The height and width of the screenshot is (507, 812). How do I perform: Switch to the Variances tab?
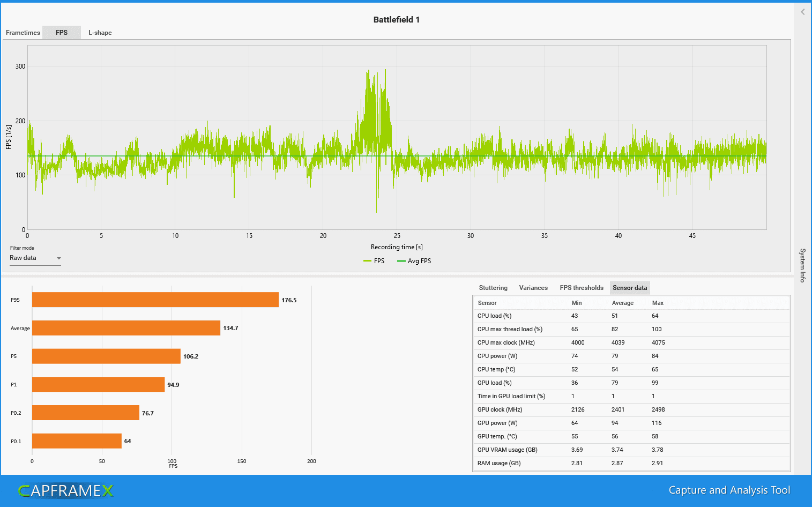point(533,288)
